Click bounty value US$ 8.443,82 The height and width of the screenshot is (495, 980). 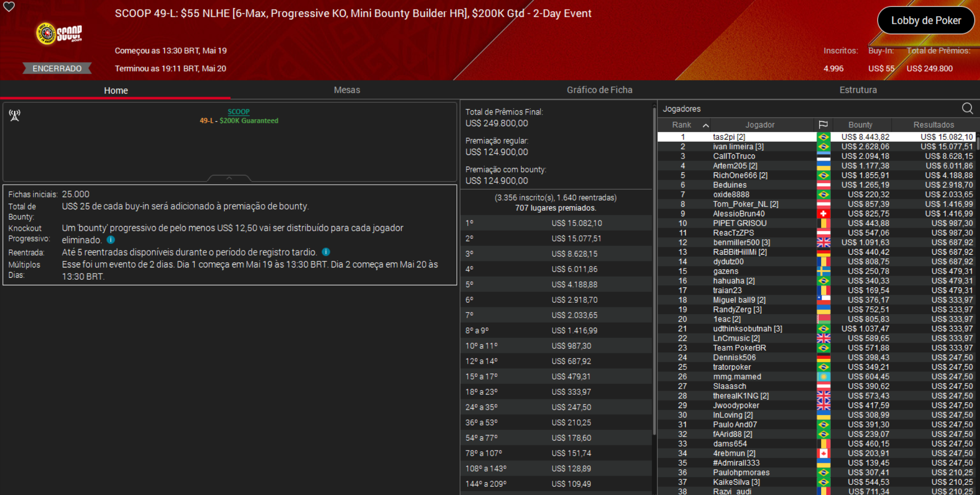[x=865, y=137]
